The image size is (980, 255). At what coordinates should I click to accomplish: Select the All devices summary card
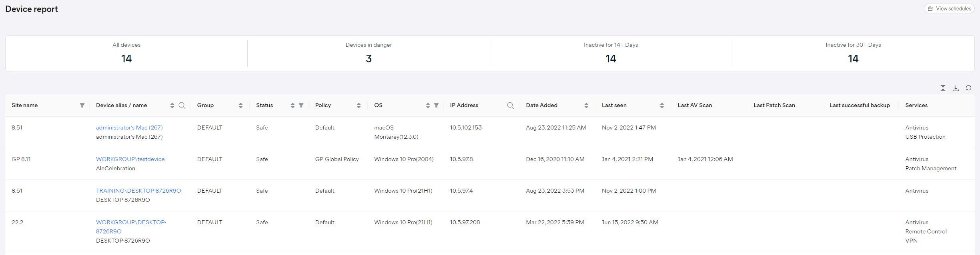point(126,54)
